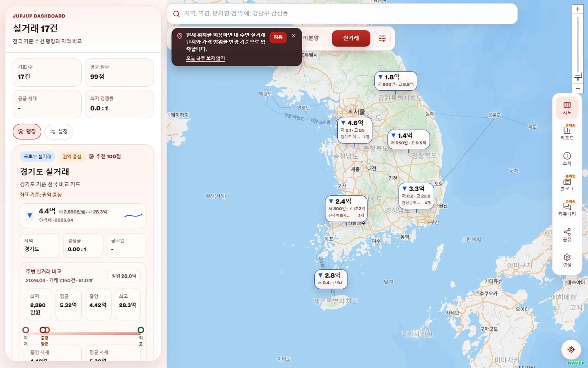The image size is (588, 368).
Task: Click the price range bar slider
Action: pos(83,334)
